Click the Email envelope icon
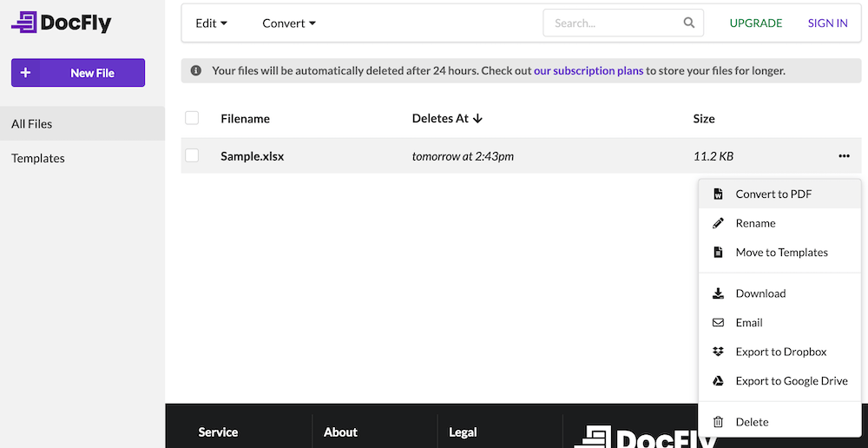The height and width of the screenshot is (448, 868). (x=718, y=323)
